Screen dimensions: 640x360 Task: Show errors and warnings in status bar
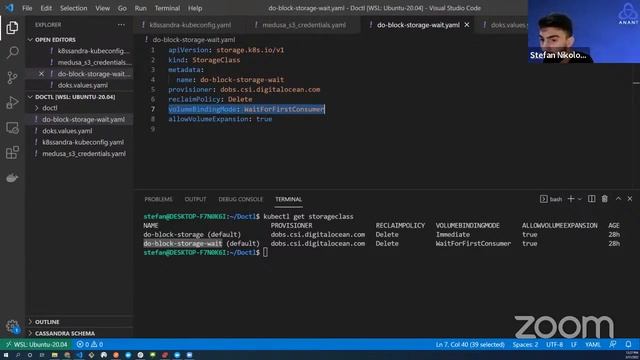pyautogui.click(x=90, y=344)
